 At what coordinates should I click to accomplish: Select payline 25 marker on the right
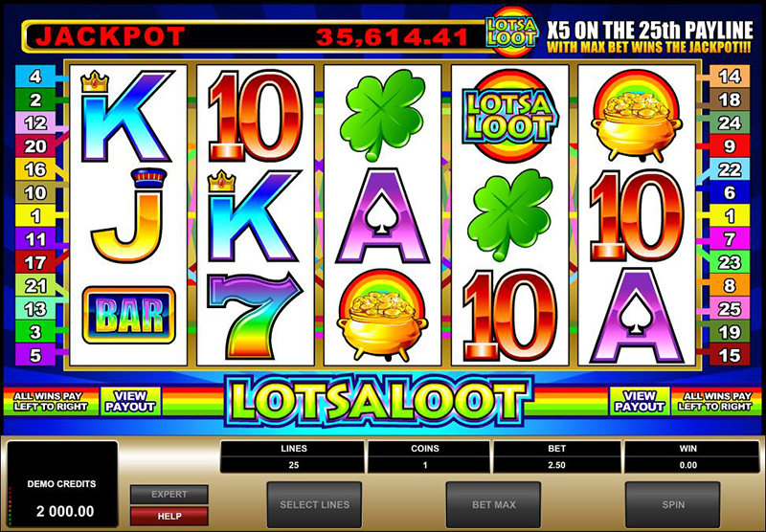730,308
